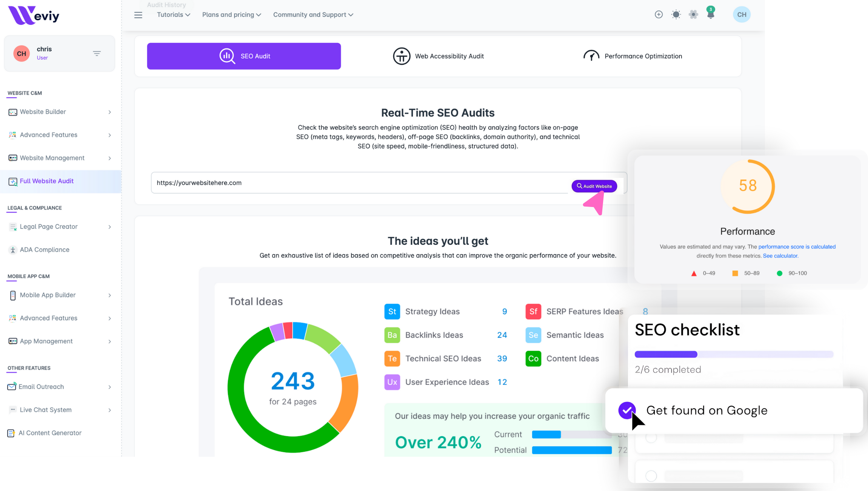Toggle the light/dark theme sun icon

coord(676,14)
